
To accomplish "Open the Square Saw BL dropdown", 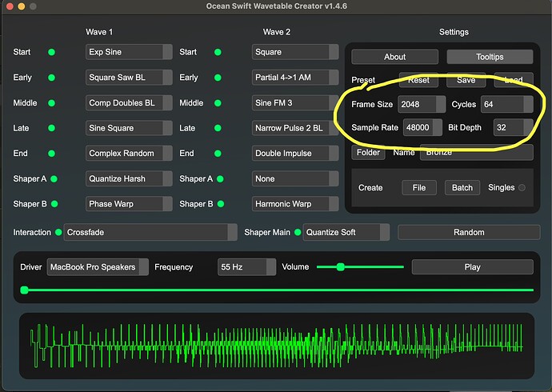I will tap(129, 78).
